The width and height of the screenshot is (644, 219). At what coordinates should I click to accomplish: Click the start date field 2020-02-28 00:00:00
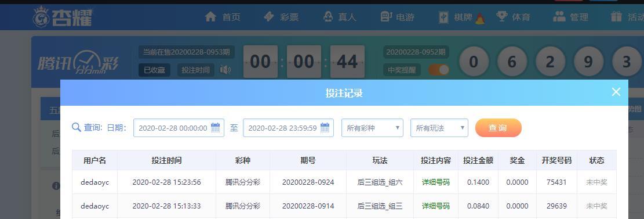179,128
